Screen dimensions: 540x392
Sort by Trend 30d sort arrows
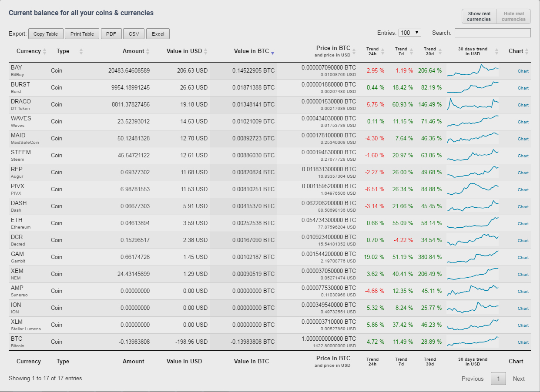[440, 51]
